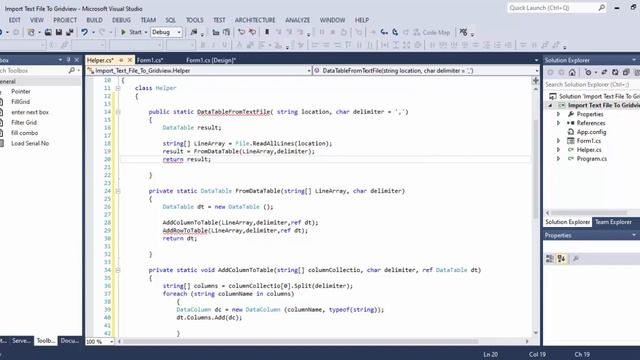This screenshot has width=640, height=360.
Task: Expand the References node
Action: click(558, 123)
